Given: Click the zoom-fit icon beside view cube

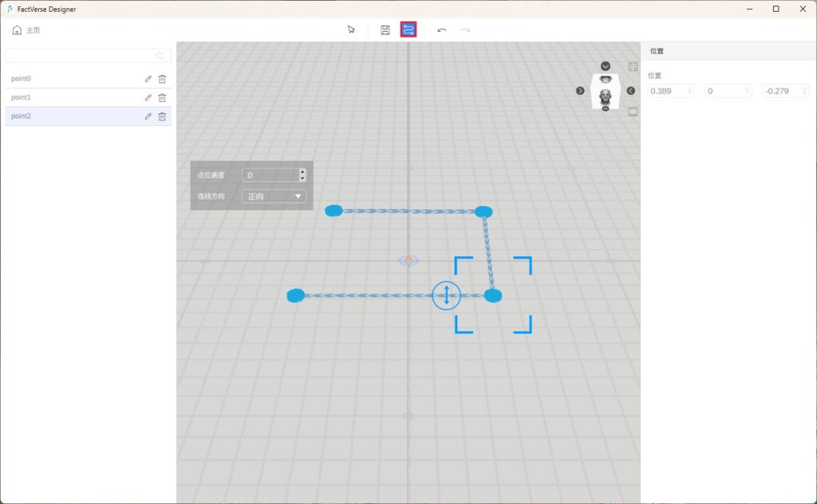Looking at the screenshot, I should tap(633, 67).
